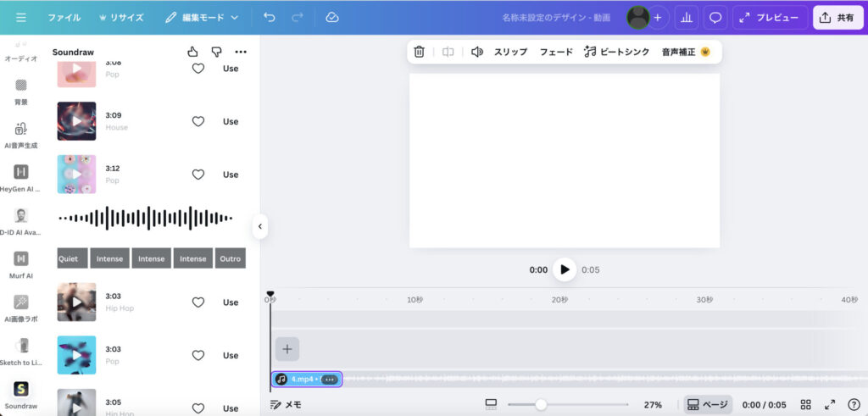Open the comment bubble icon
868x416 pixels.
[x=715, y=17]
